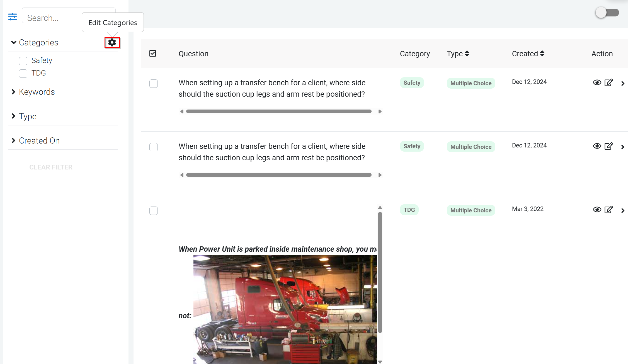Click horizontal scrollbar under first question
Screen dimensions: 628x364
[x=279, y=111]
